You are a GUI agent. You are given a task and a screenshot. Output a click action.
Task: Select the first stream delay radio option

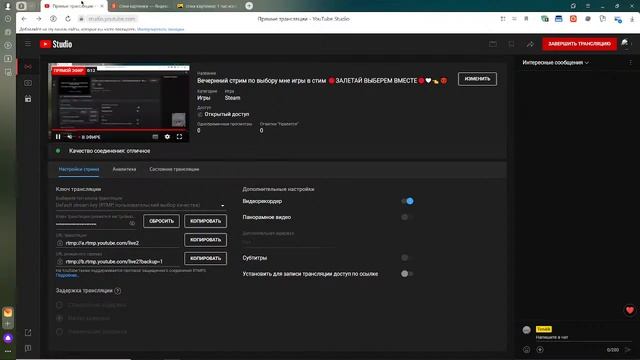60,305
